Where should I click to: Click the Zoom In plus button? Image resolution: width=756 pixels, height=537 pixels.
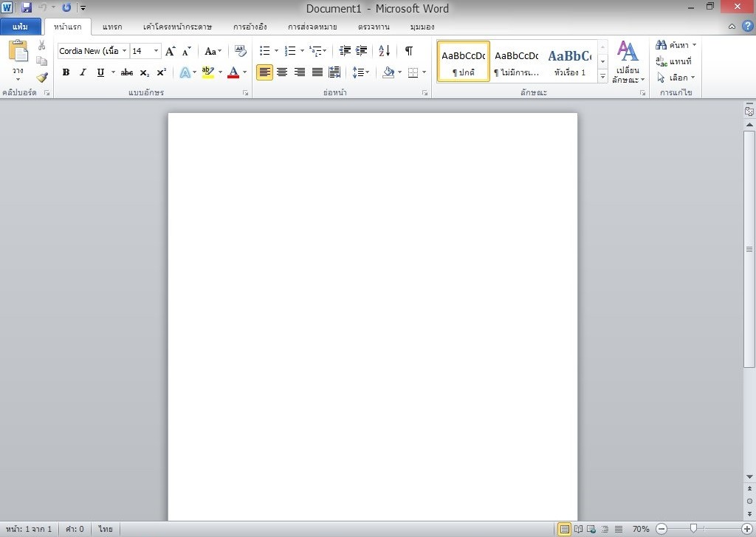(747, 530)
